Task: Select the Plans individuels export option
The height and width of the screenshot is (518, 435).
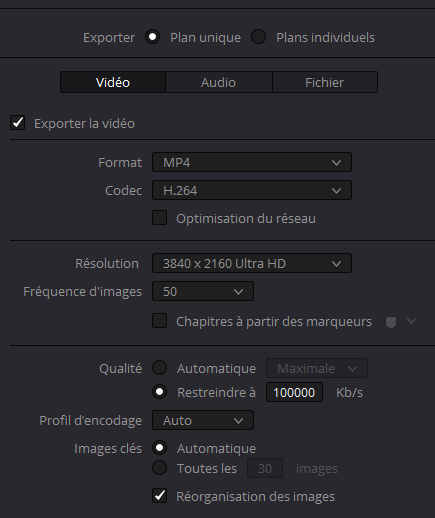Action: pyautogui.click(x=259, y=37)
